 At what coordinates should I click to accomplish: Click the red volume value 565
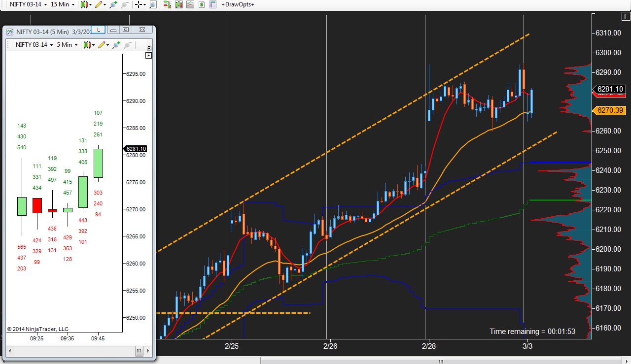coord(22,247)
